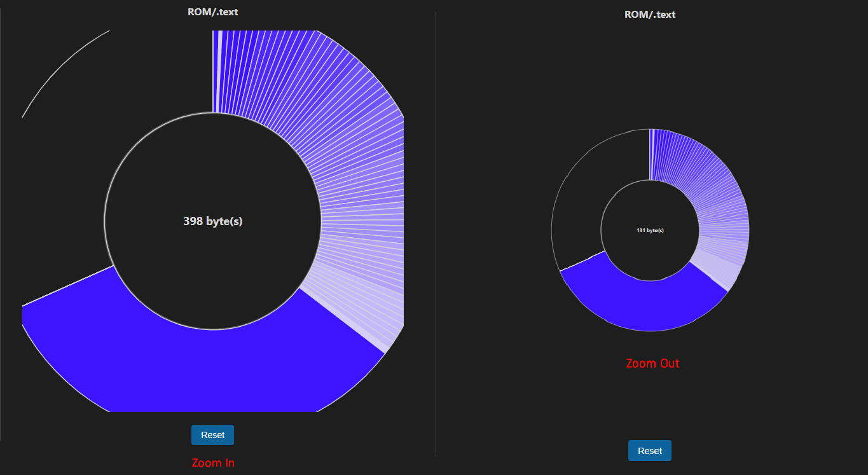
Task: Click the right chart's Reset button
Action: tap(649, 450)
